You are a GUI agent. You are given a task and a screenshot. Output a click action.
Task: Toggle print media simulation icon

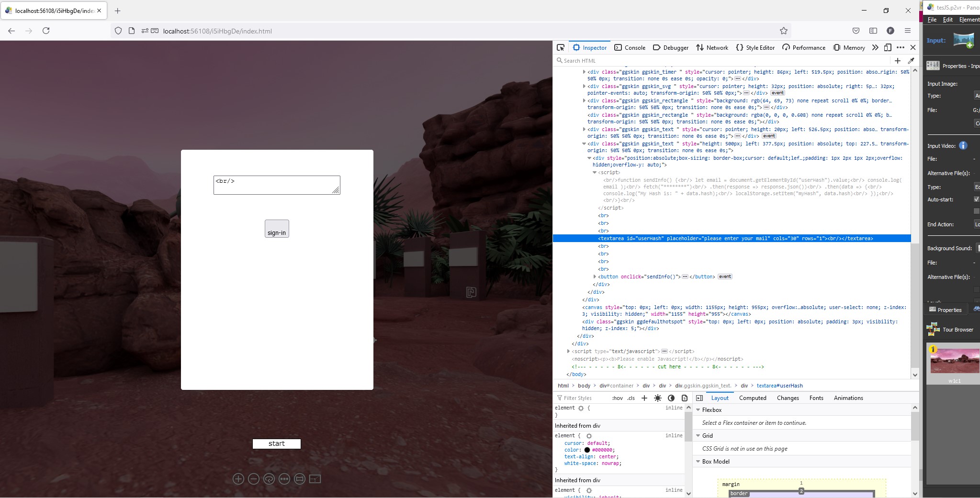click(685, 398)
